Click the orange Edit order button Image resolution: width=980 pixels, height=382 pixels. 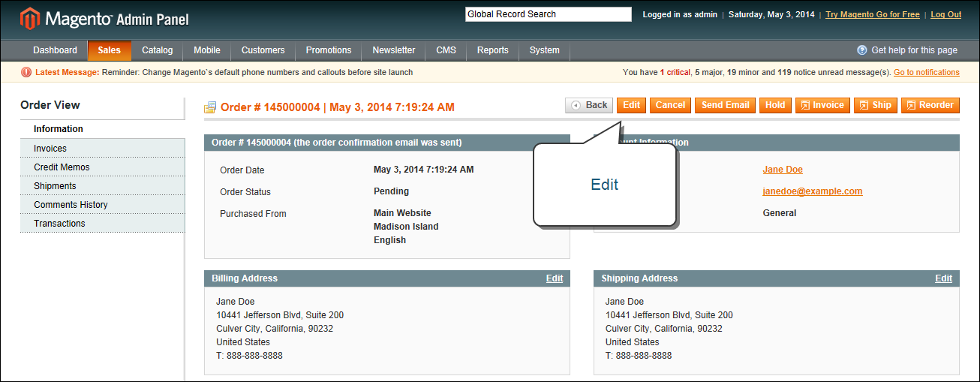631,105
